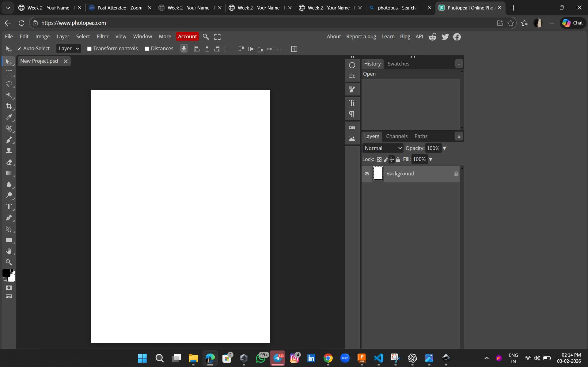Select the Gradient tool
Viewport: 588px width, 367px height.
(x=9, y=173)
